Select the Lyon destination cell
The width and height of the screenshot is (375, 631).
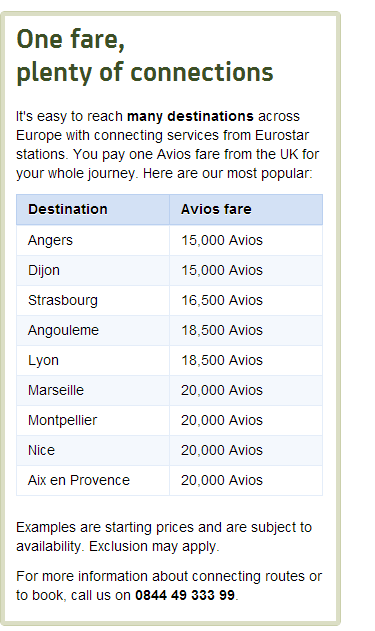pyautogui.click(x=93, y=360)
